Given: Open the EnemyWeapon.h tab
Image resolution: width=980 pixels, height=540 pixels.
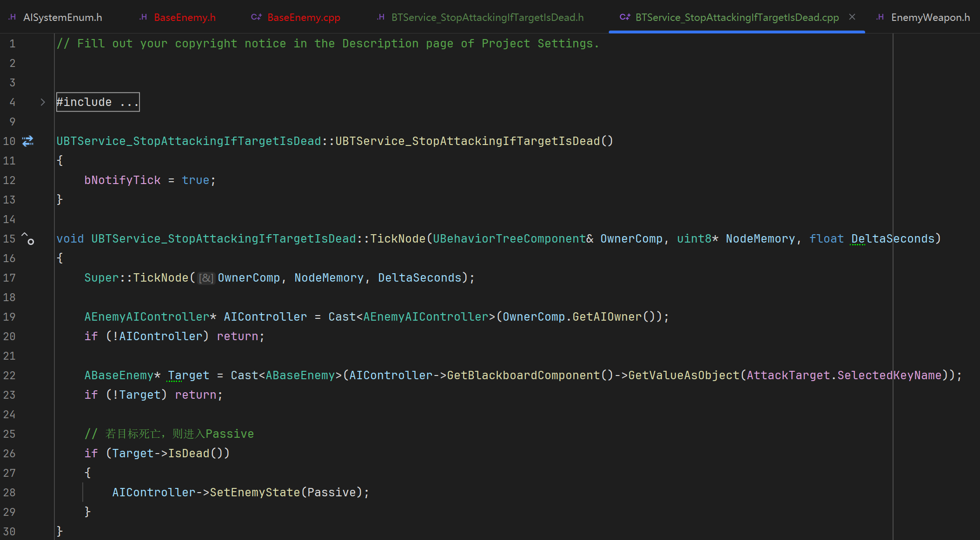Looking at the screenshot, I should pyautogui.click(x=930, y=18).
